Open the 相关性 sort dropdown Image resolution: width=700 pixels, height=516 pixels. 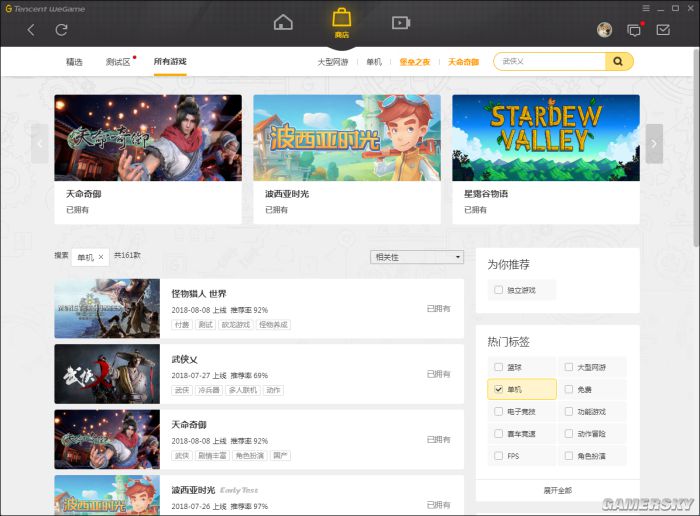[416, 257]
